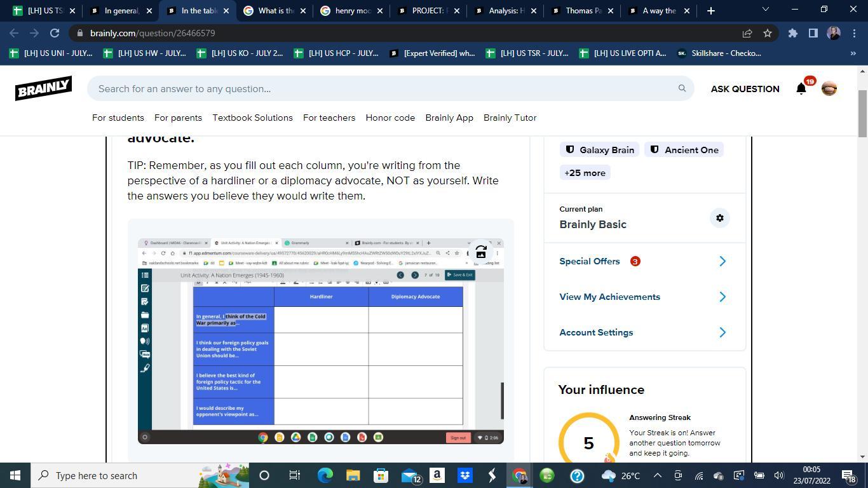The height and width of the screenshot is (488, 868).
Task: Click the ASK QUESTION button
Action: [x=745, y=89]
